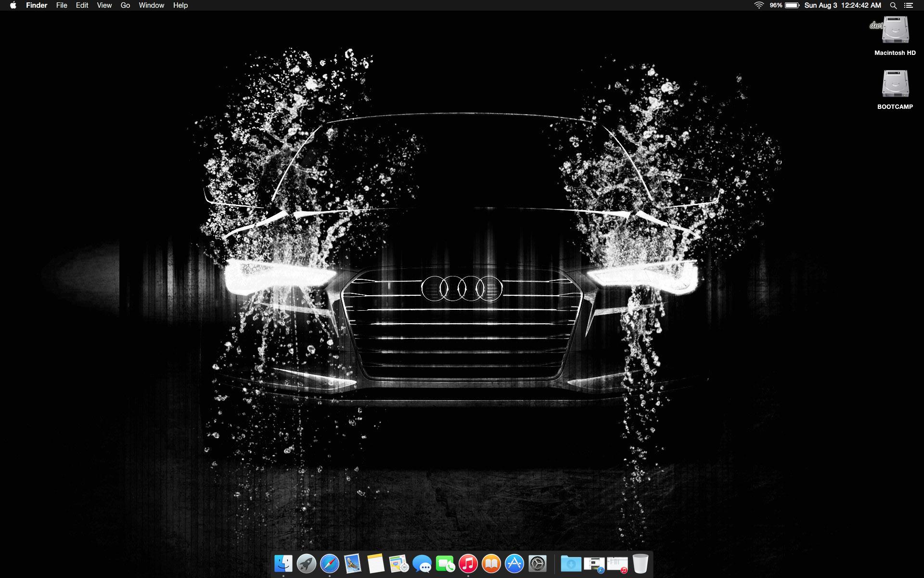Open Finder from the Dock
Image resolution: width=924 pixels, height=578 pixels.
point(283,564)
